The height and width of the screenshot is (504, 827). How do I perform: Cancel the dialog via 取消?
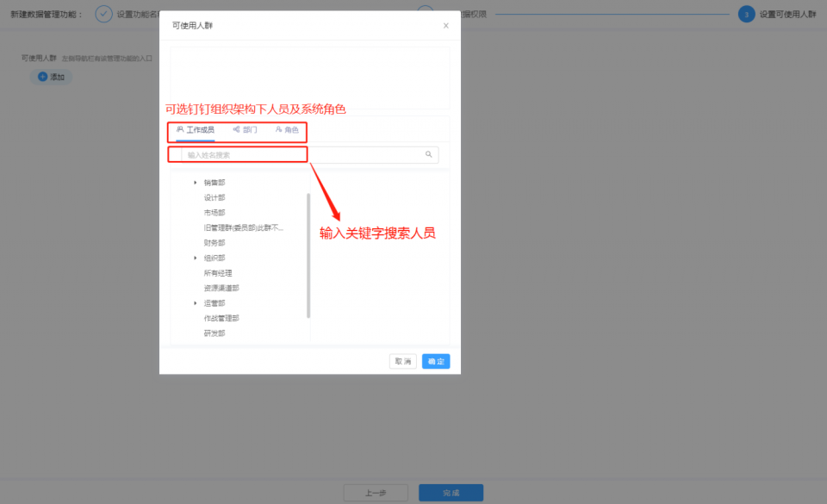point(402,361)
